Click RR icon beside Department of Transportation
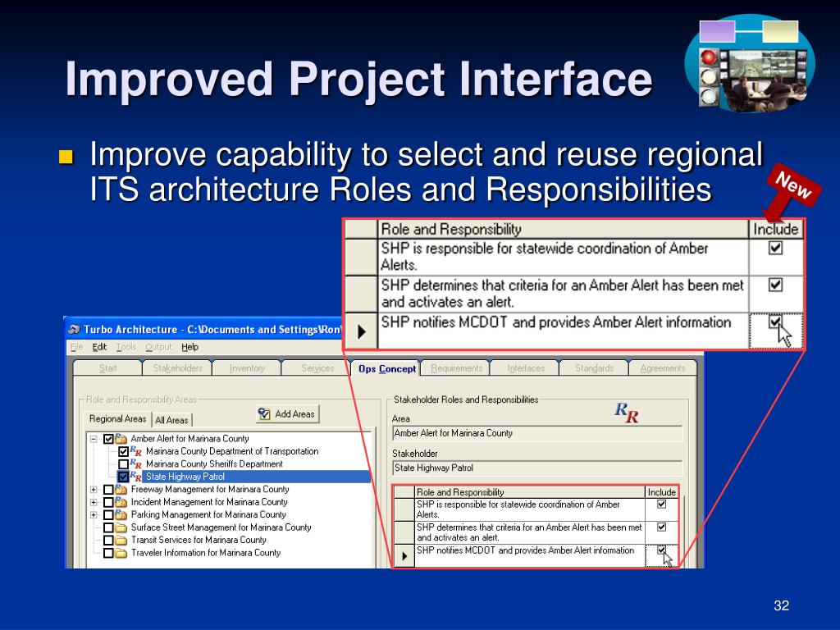840x630 pixels. point(135,451)
